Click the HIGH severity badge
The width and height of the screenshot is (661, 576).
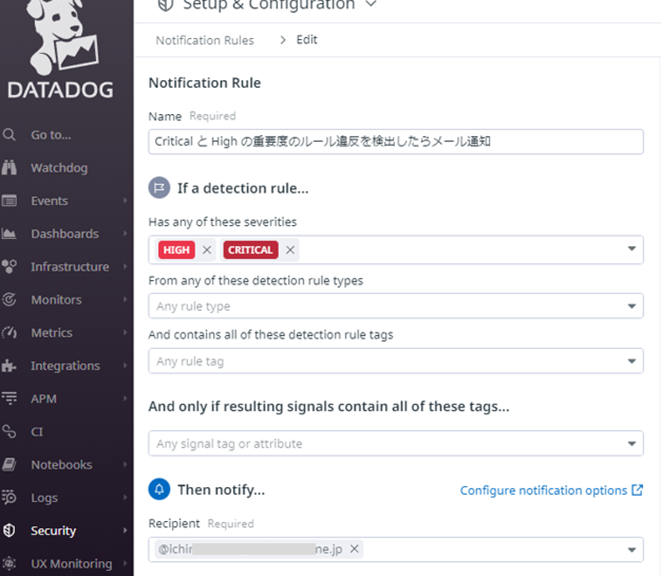[x=177, y=250]
